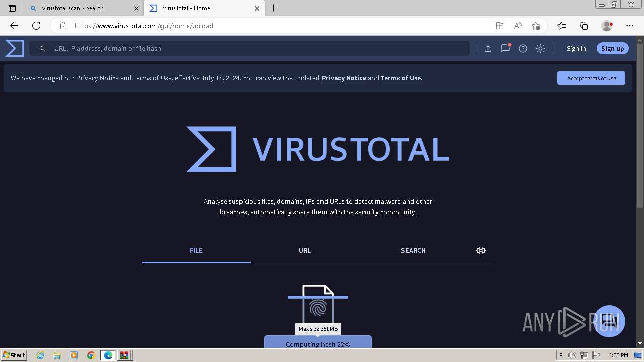
Task: Click the search magnifier icon in VirusTotal bar
Action: coord(42,49)
